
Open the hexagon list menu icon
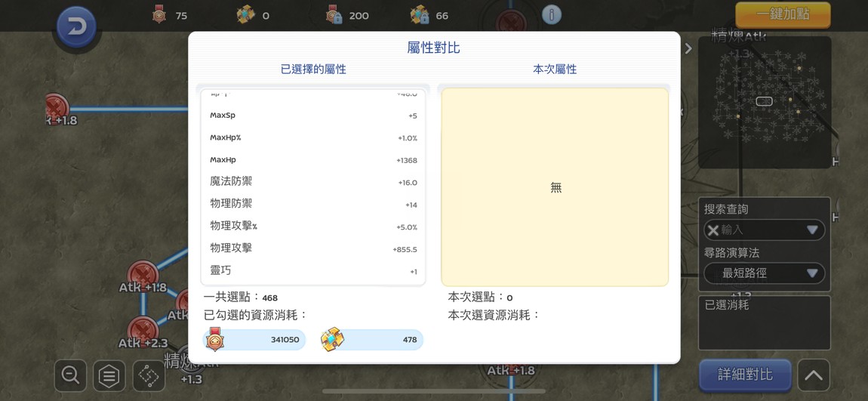coord(109,376)
